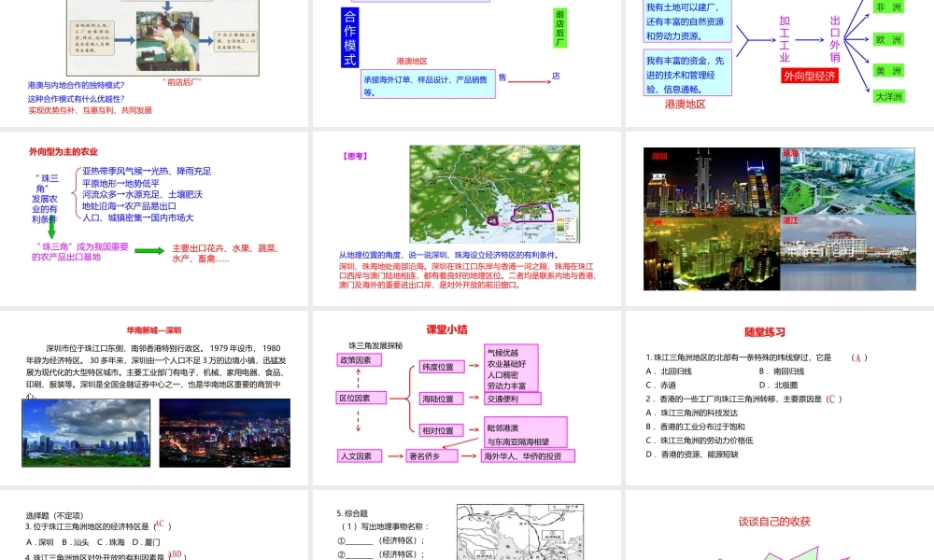
Task: Click the 著名侨乡 pink box
Action: click(x=432, y=455)
